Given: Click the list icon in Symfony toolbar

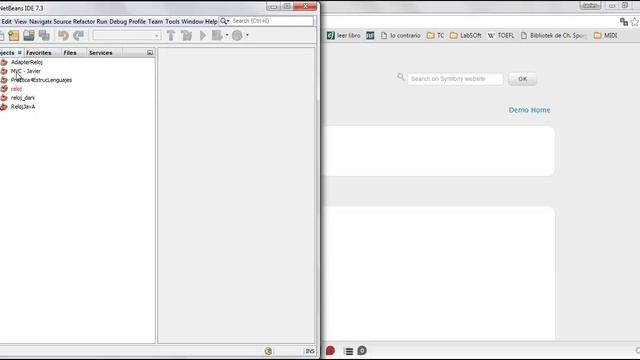Looking at the screenshot, I should (348, 351).
